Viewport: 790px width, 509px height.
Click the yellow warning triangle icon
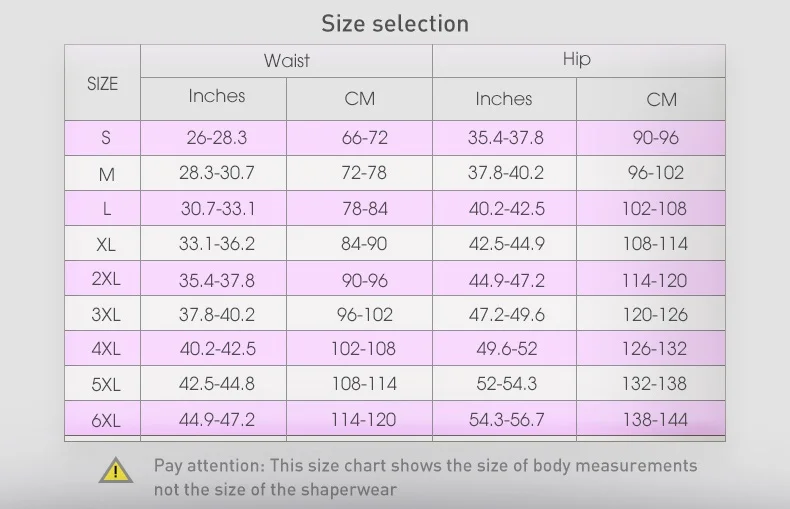pyautogui.click(x=116, y=470)
